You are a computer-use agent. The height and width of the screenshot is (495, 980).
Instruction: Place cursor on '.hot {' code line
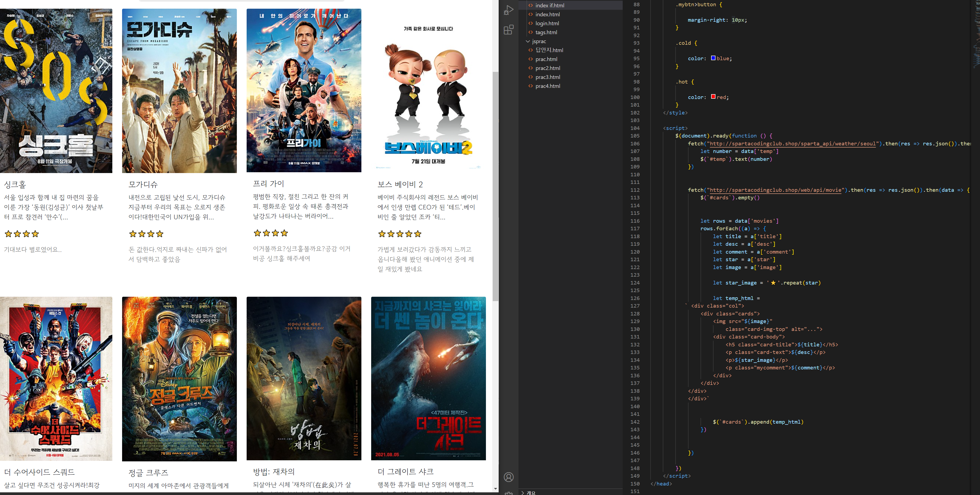pos(685,82)
